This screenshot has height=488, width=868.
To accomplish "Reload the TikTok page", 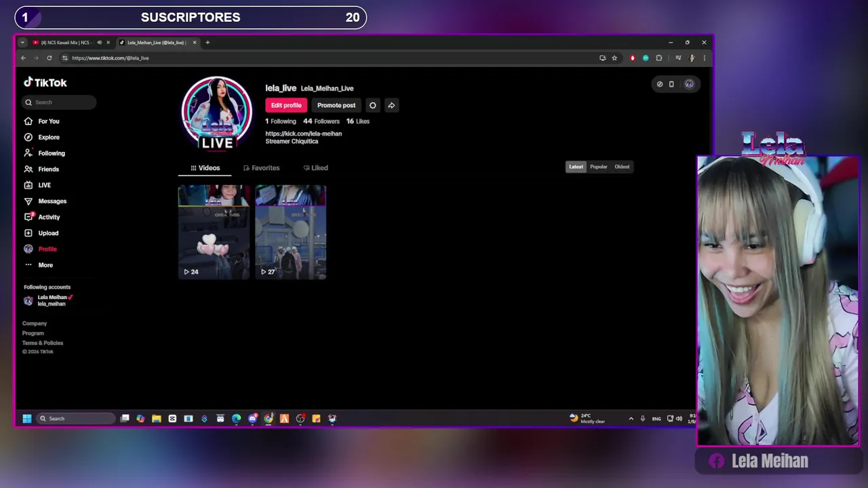I will tap(49, 58).
